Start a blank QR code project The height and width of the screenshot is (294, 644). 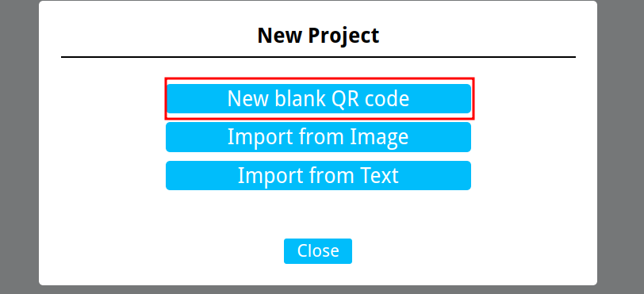(318, 98)
